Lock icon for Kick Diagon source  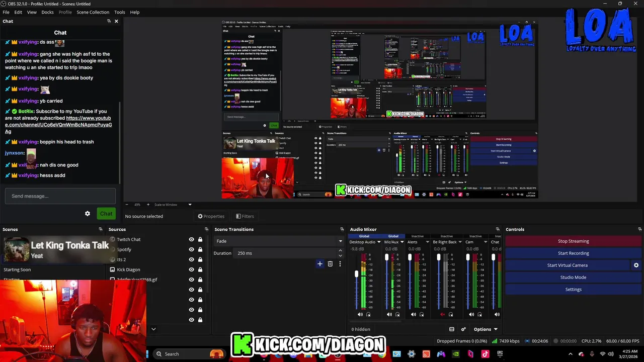tap(200, 269)
